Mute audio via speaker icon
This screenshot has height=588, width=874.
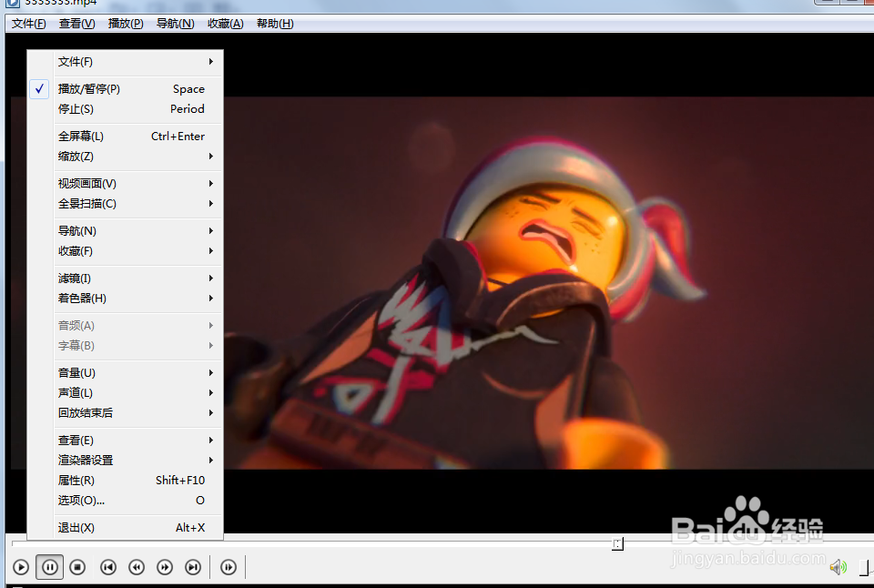coord(838,567)
